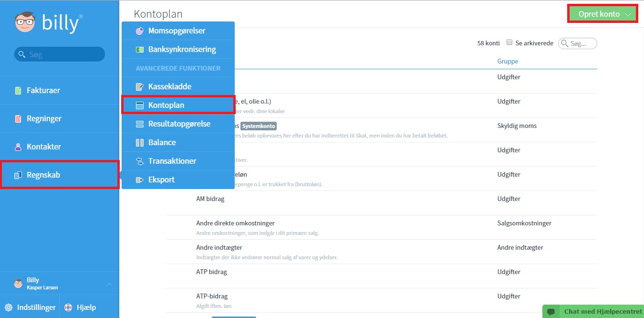This screenshot has width=644, height=318.
Task: Click the Kasper Larsen user avatar
Action: [18, 284]
